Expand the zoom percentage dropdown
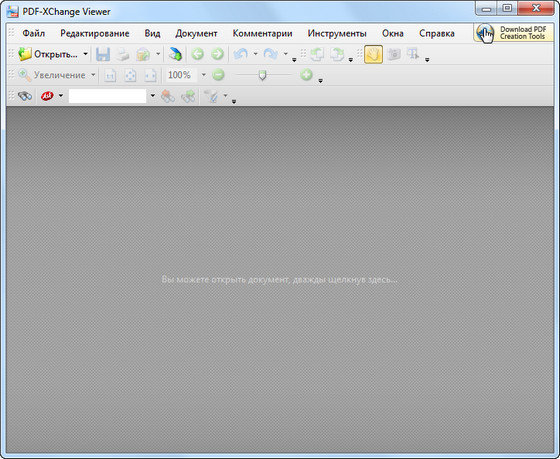Screen dimensions: 560x459 coord(204,75)
